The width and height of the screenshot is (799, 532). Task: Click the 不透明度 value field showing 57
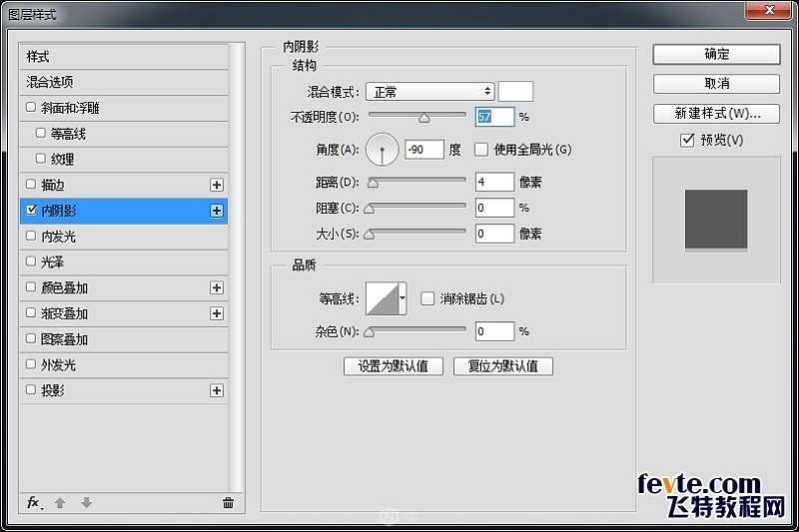coord(494,117)
